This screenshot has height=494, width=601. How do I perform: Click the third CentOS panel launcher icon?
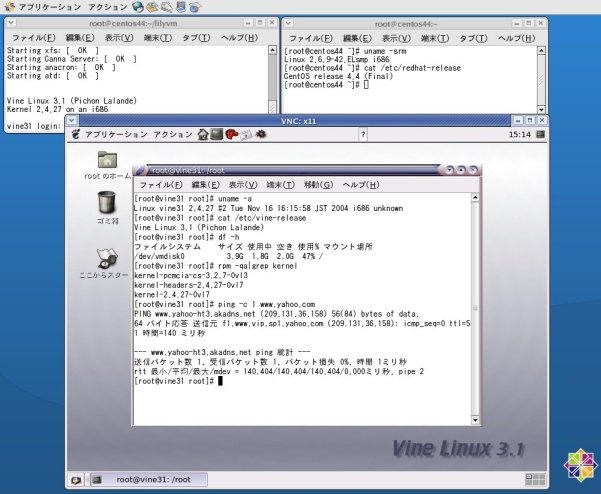click(x=167, y=7)
